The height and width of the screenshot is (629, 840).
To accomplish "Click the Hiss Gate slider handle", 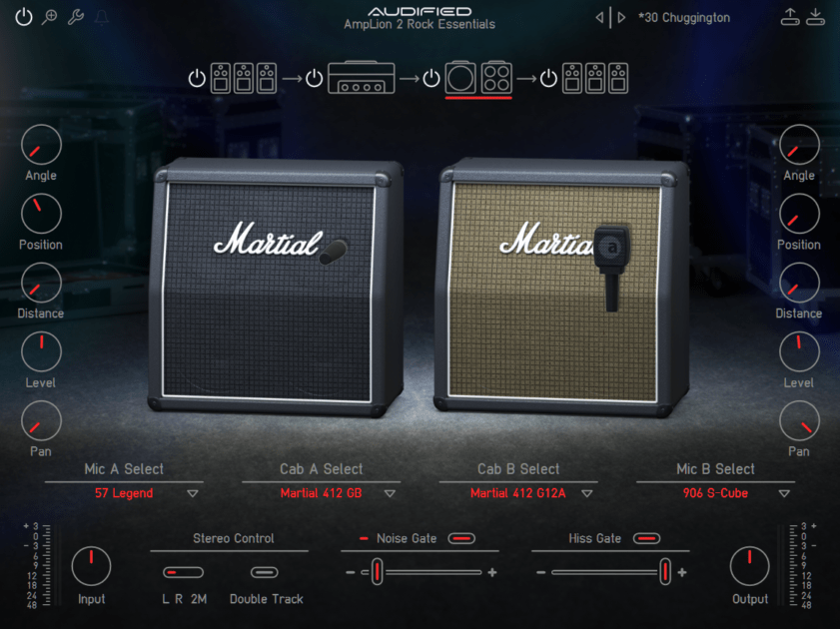I will pos(665,572).
